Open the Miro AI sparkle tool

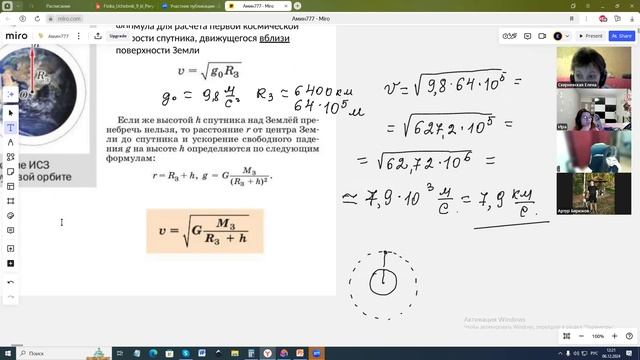11,94
